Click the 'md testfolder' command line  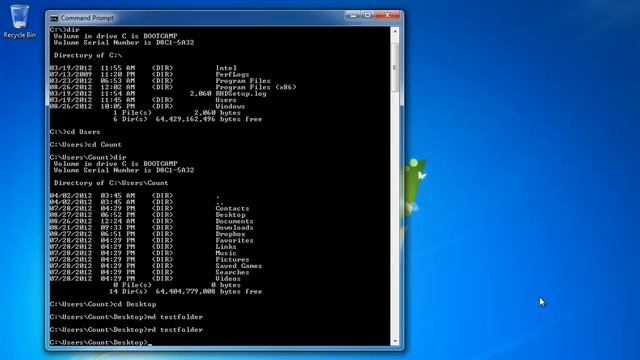[126, 317]
